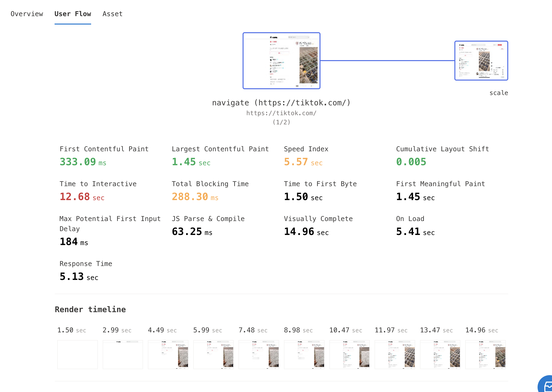Image resolution: width=552 pixels, height=392 pixels.
Task: Open the 8.98 sec render frame
Action: pyautogui.click(x=304, y=354)
